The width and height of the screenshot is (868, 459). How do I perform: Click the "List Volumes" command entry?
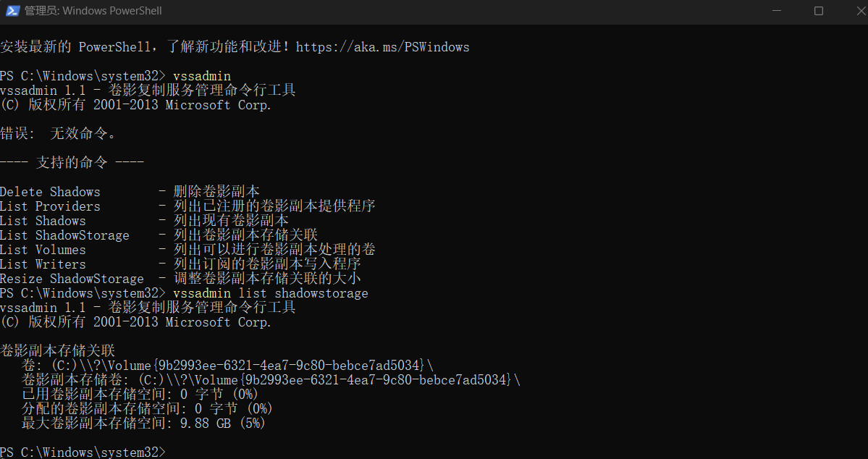point(43,250)
